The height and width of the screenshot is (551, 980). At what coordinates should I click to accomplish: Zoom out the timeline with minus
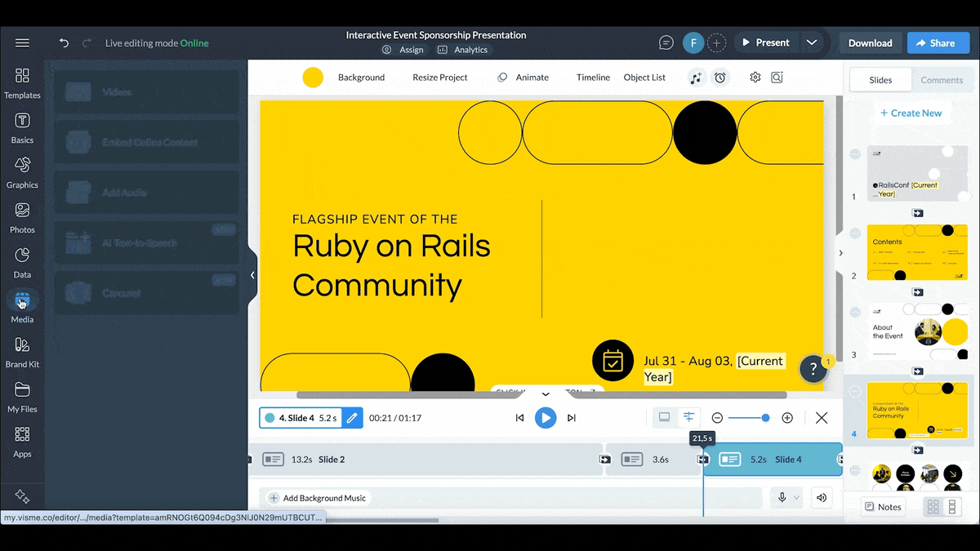coord(717,418)
